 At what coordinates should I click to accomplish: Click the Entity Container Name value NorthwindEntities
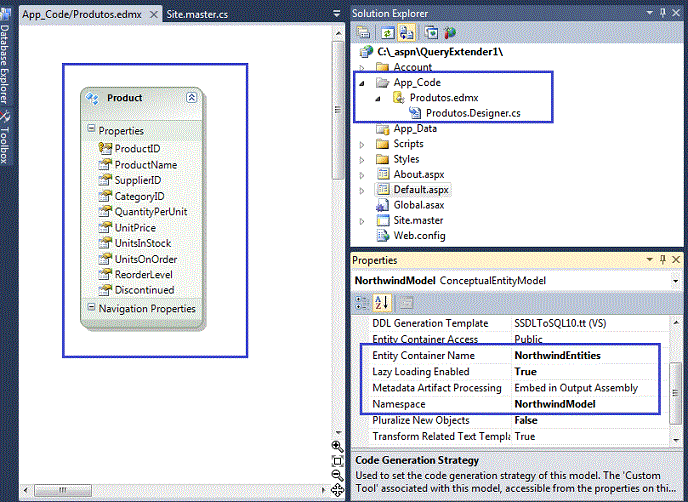[x=557, y=355]
